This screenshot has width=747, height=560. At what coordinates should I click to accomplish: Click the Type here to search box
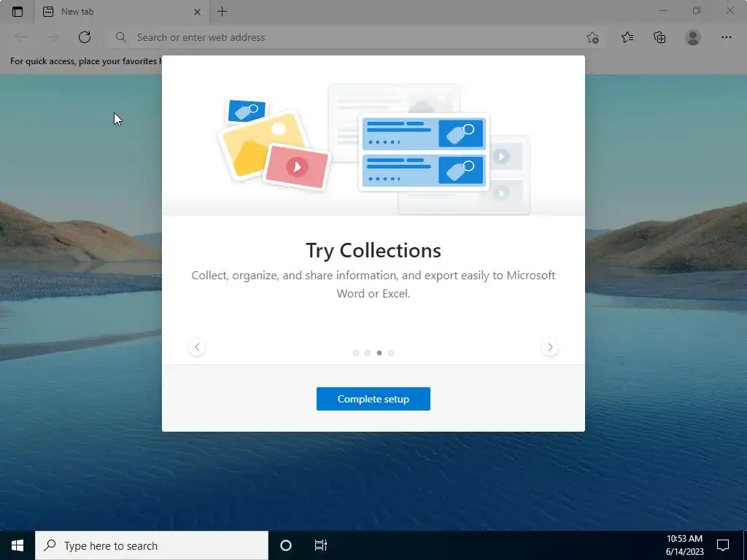coord(152,545)
